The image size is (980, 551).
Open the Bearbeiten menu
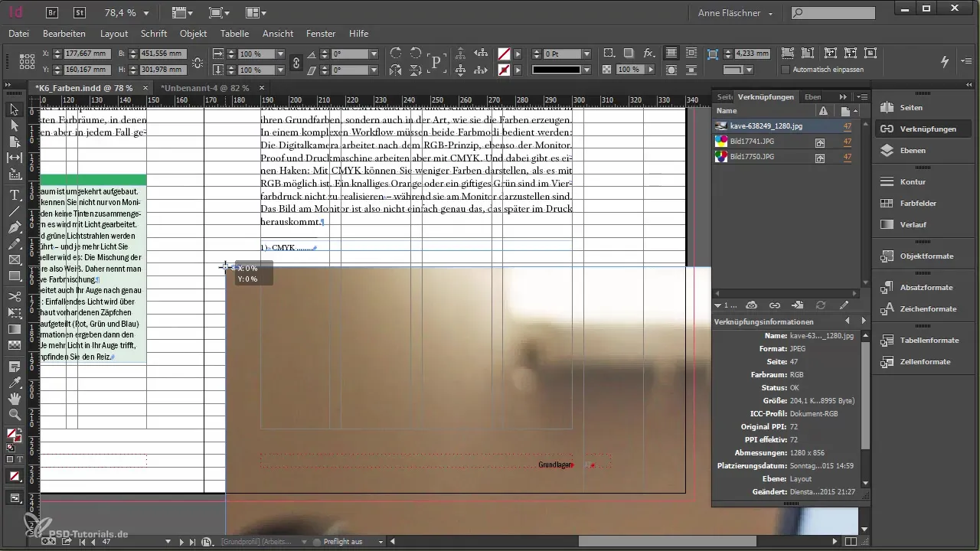click(64, 34)
